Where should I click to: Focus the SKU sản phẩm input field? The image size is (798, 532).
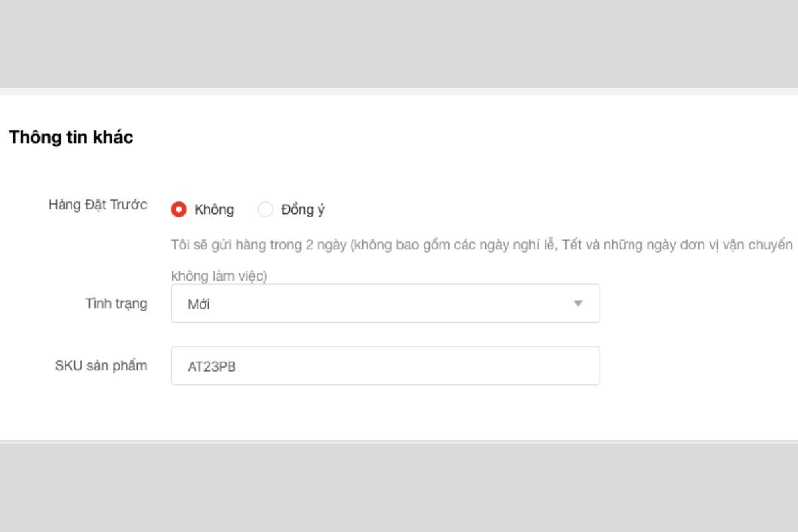point(385,365)
